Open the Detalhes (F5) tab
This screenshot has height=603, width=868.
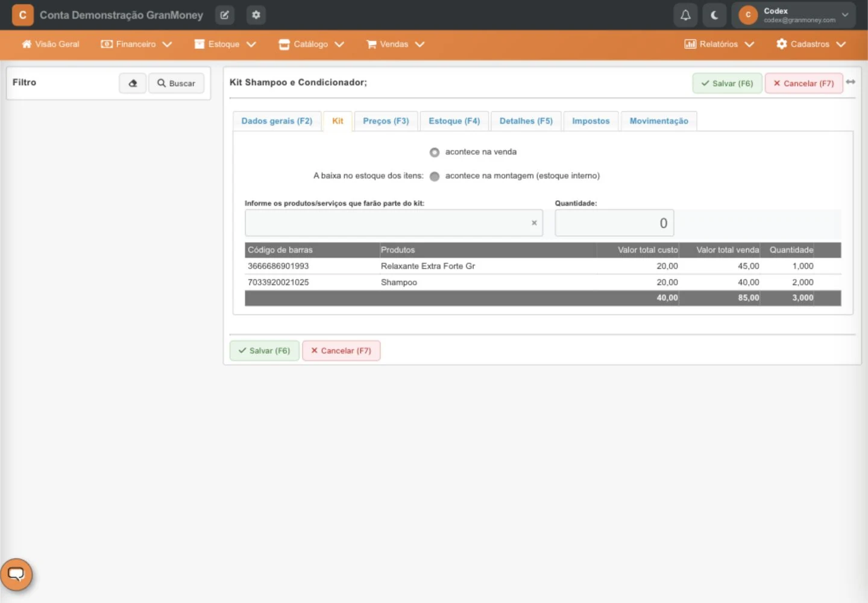pos(526,121)
